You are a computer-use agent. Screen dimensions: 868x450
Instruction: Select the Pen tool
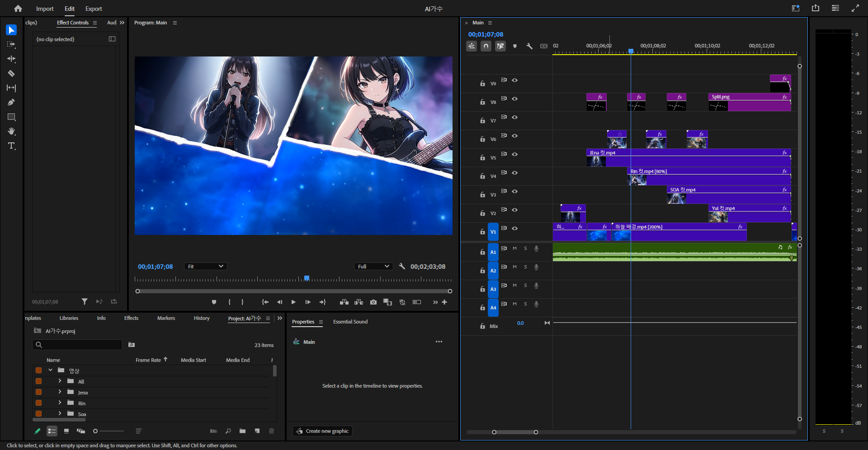[11, 102]
